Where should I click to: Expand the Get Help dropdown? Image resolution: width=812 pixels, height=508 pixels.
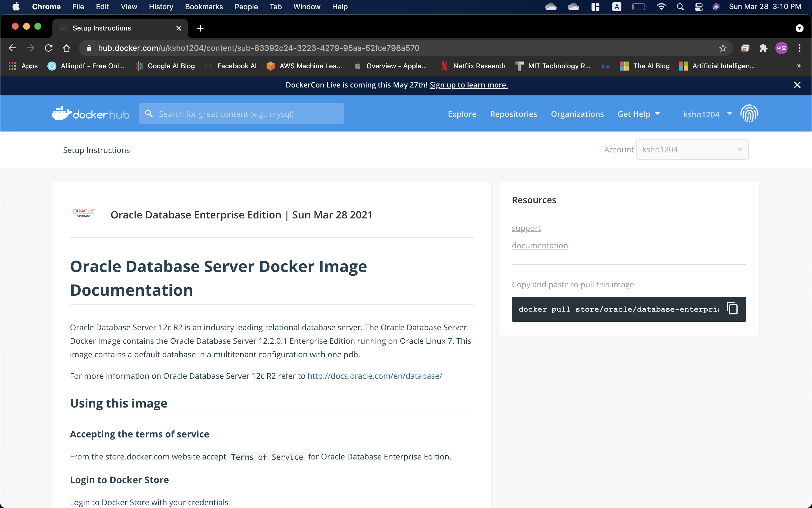(x=639, y=114)
